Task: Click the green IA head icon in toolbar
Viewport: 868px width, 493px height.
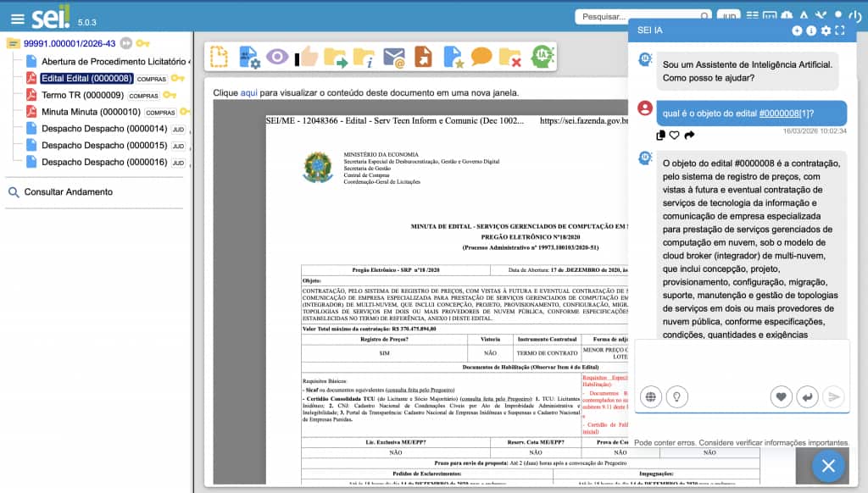Action: (x=542, y=57)
